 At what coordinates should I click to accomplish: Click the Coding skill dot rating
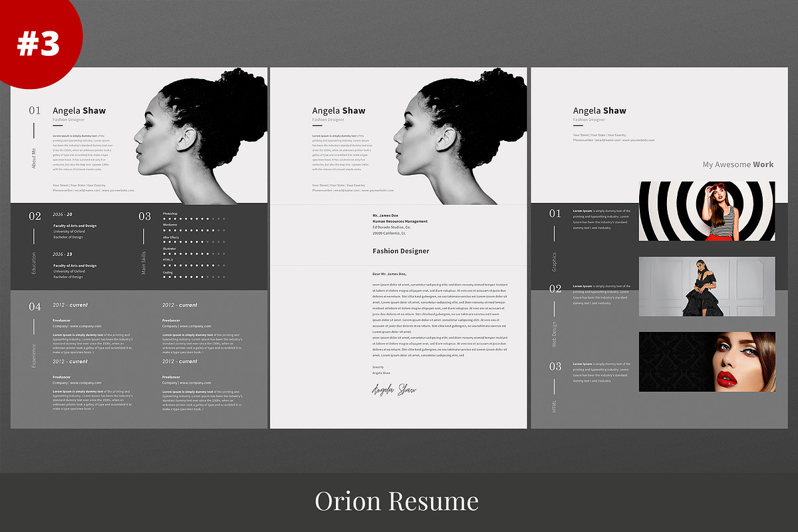(x=194, y=277)
